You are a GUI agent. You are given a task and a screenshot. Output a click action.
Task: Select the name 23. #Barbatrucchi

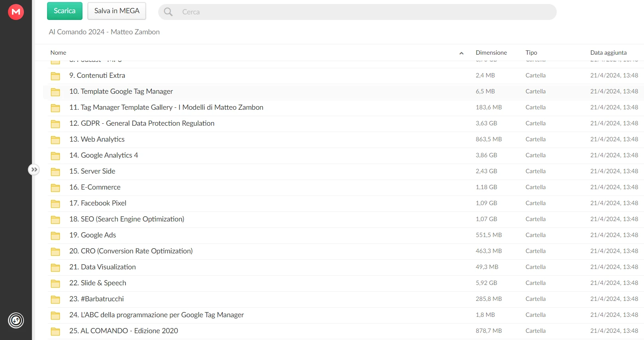click(96, 299)
